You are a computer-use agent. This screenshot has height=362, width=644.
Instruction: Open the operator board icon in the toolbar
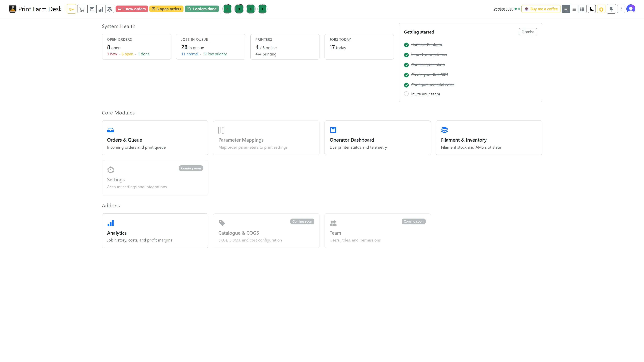tap(92, 9)
